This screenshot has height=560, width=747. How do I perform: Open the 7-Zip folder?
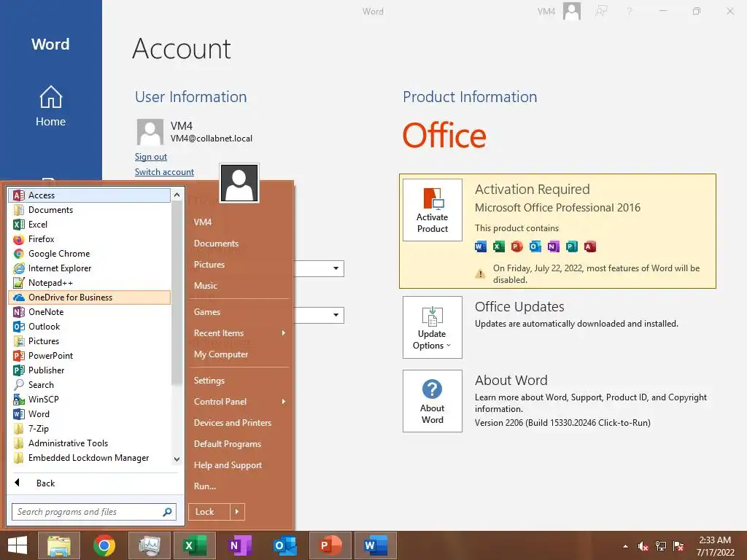pos(89,429)
